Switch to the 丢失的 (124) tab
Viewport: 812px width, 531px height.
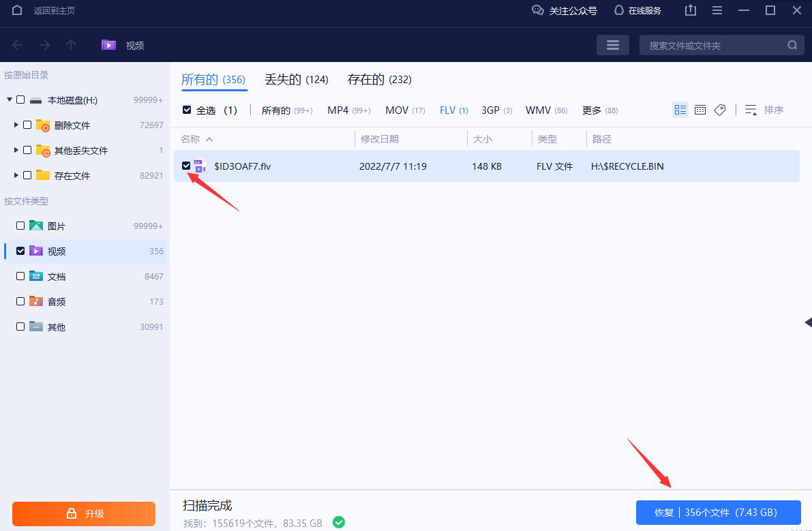click(297, 79)
